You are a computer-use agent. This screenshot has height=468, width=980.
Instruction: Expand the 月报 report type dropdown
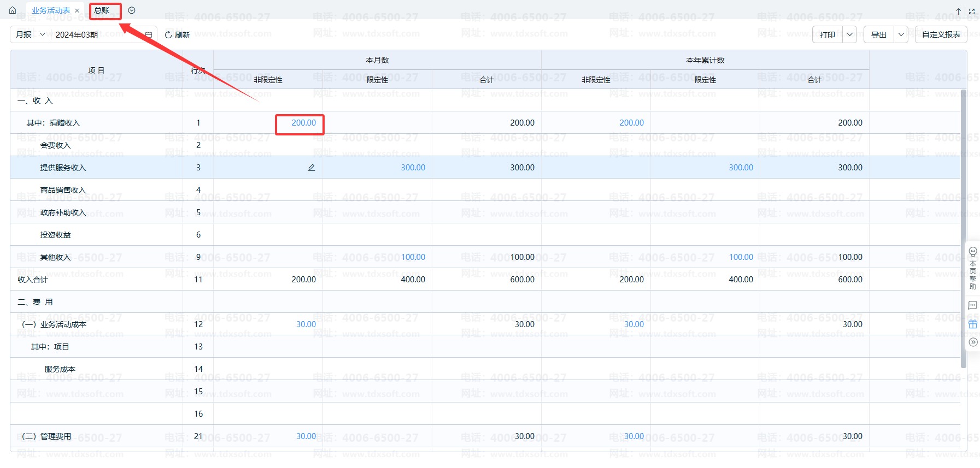point(30,34)
